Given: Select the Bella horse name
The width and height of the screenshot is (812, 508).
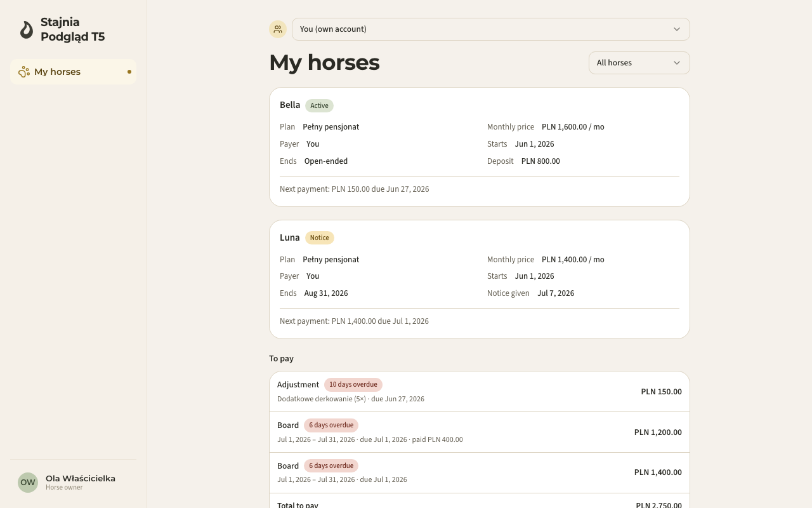Looking at the screenshot, I should click(290, 105).
